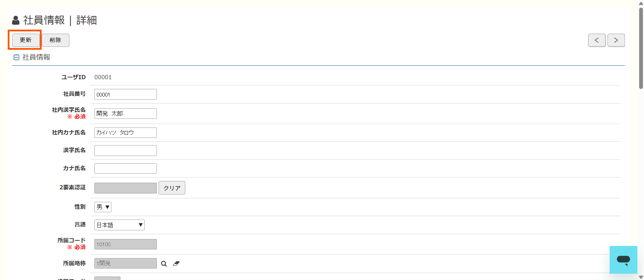Click the user icon in page title
644x280 pixels.
tap(16, 20)
